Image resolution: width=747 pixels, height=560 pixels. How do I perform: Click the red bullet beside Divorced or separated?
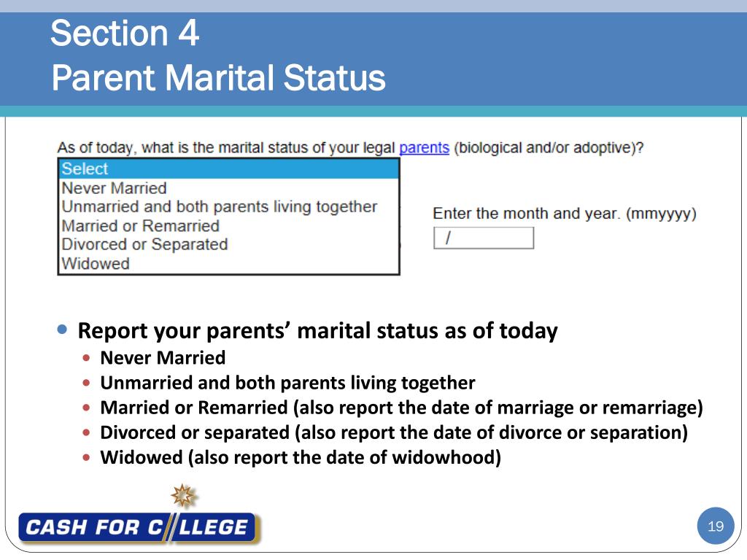[x=86, y=432]
